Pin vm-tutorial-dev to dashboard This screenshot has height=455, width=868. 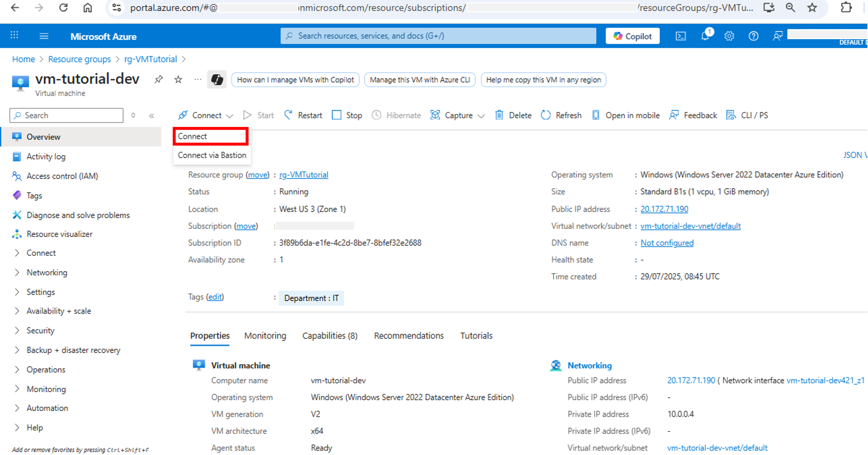coord(158,80)
